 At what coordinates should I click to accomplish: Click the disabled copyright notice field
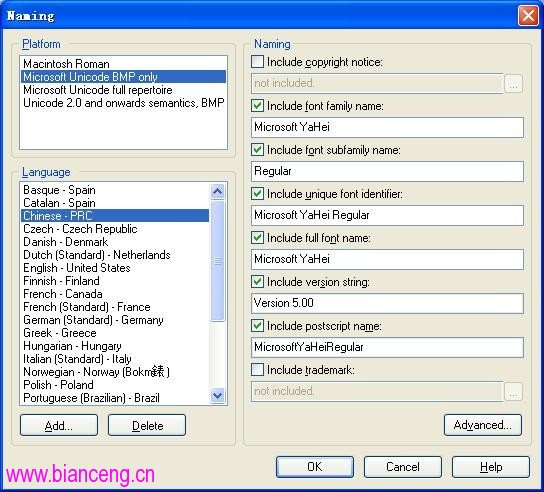[x=377, y=83]
